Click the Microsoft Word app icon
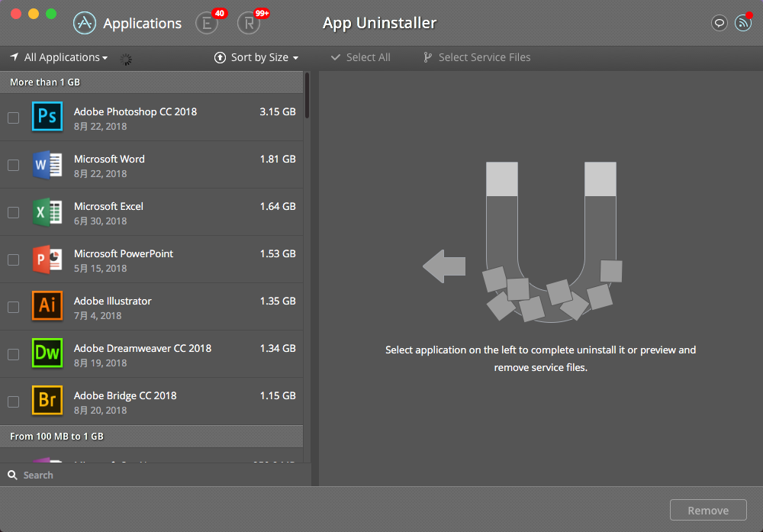This screenshot has width=763, height=532. [x=47, y=165]
